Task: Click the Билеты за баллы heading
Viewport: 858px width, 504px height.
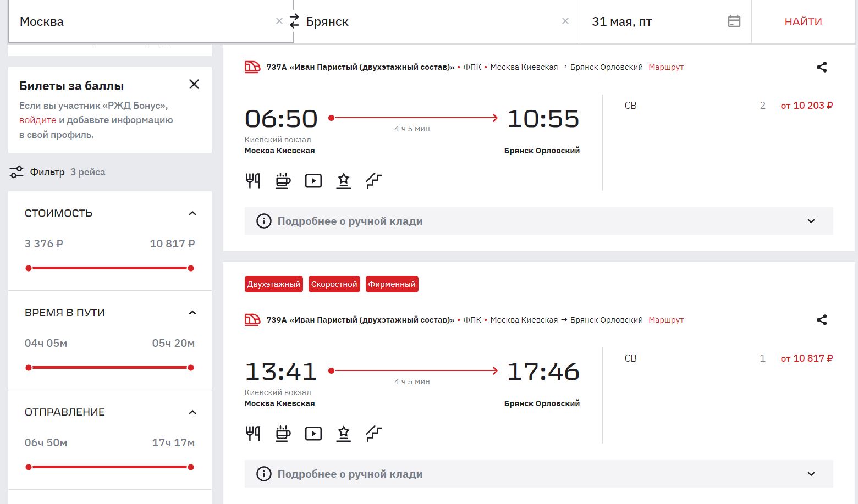Action: (x=71, y=86)
